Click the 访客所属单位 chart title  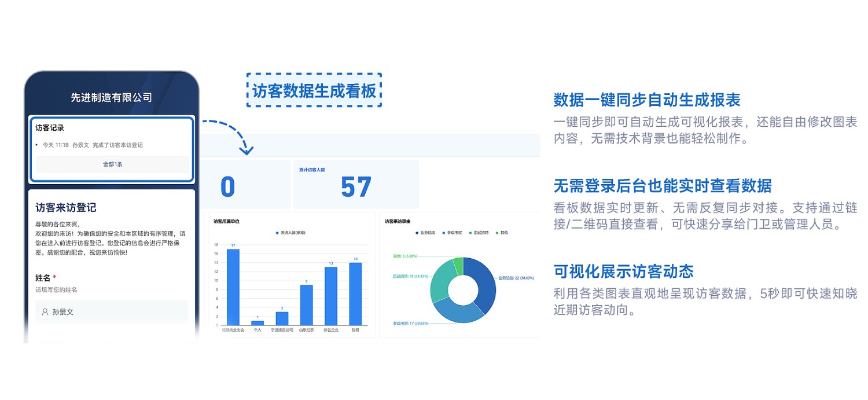click(227, 221)
